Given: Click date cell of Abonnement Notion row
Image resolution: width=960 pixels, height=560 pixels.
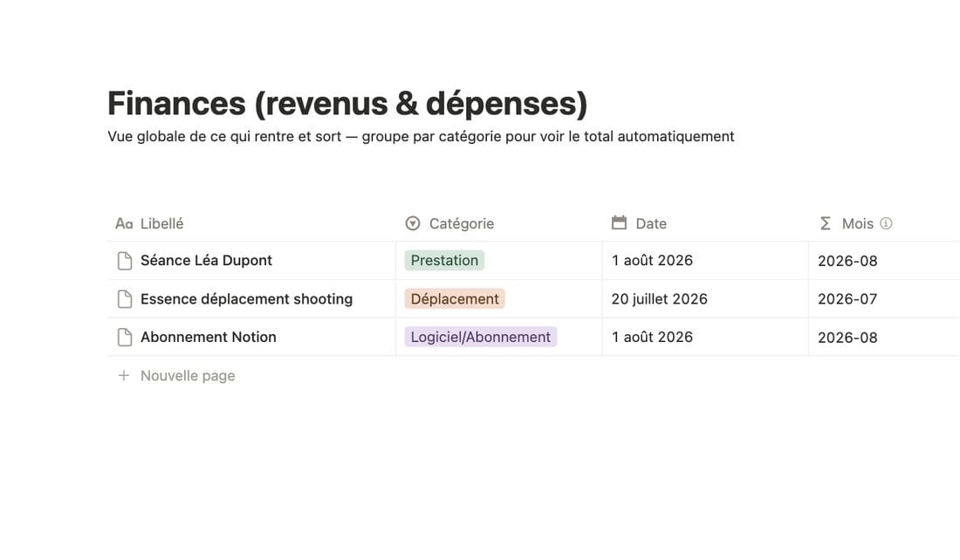Looking at the screenshot, I should pyautogui.click(x=705, y=337).
